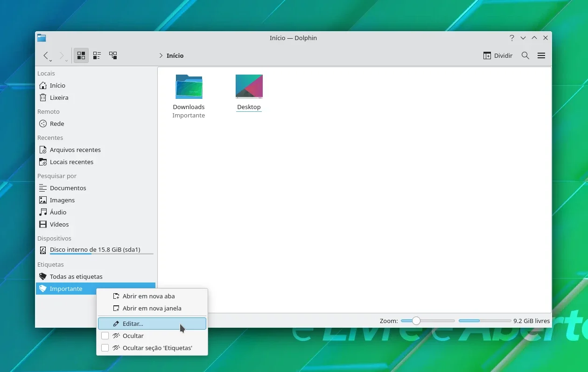Close the Dolphin window

click(x=546, y=38)
